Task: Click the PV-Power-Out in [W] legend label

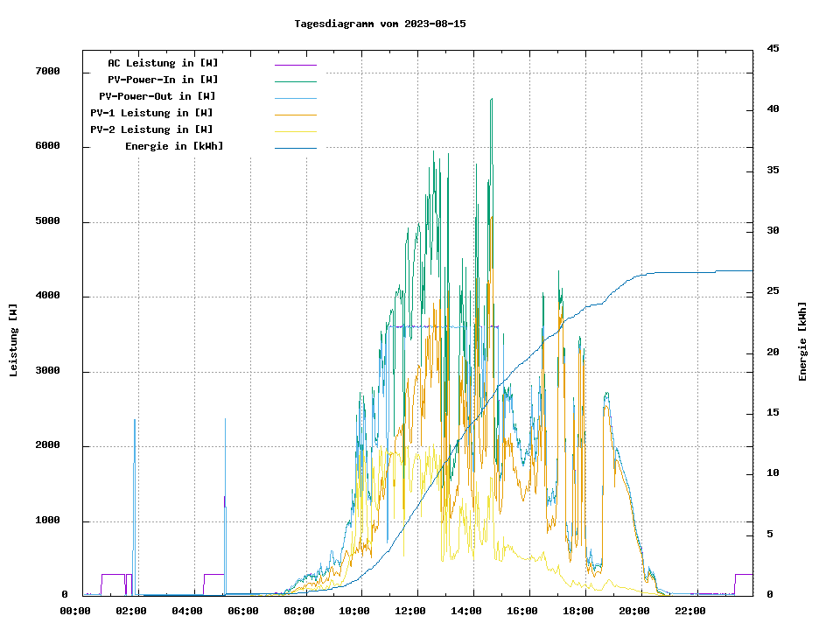Action: [x=157, y=96]
